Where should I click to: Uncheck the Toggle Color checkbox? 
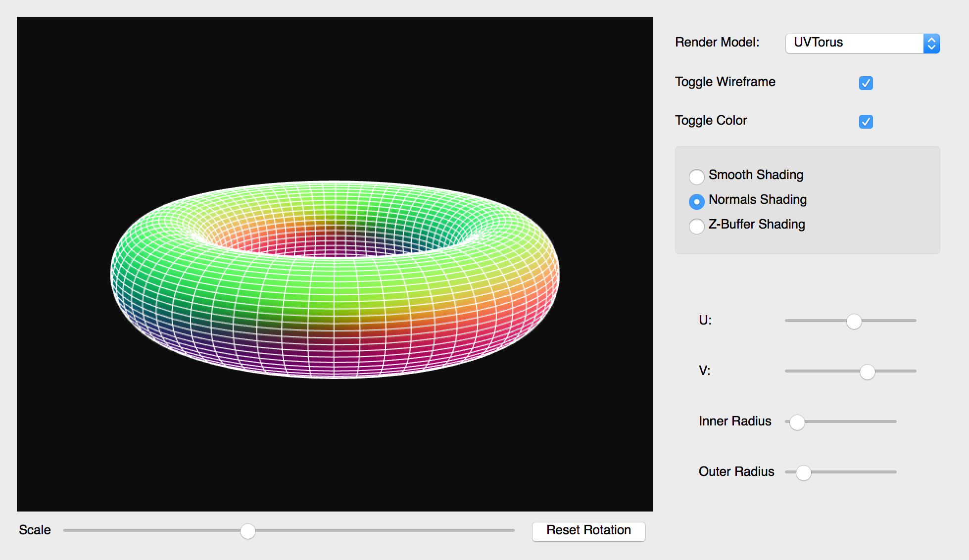click(866, 122)
